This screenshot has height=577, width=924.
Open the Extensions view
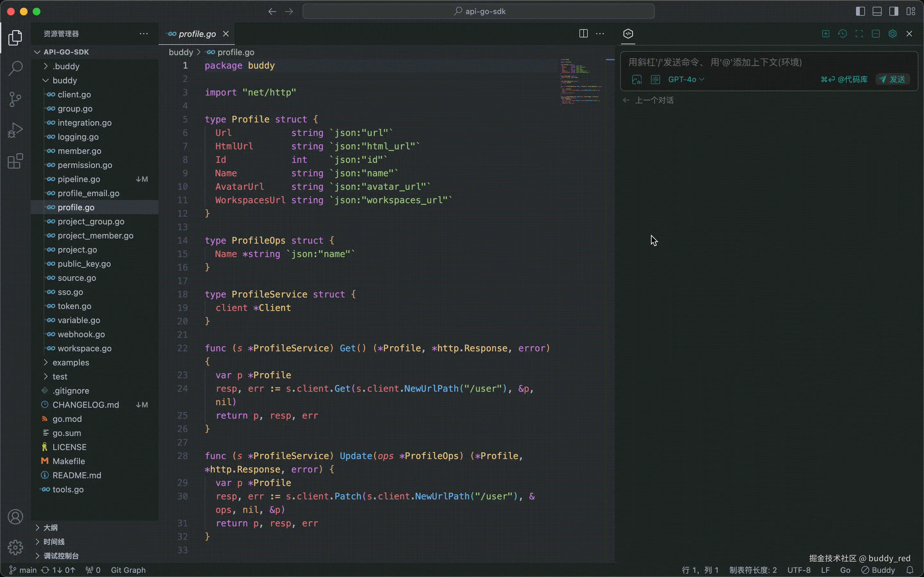coord(15,162)
